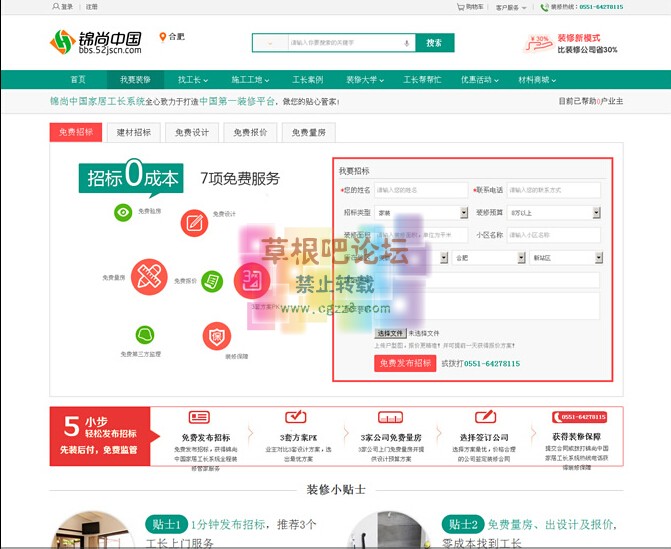Viewport: 671px width, 549px height.
Task: Click the 锦尚中国 logo
Action: (96, 42)
